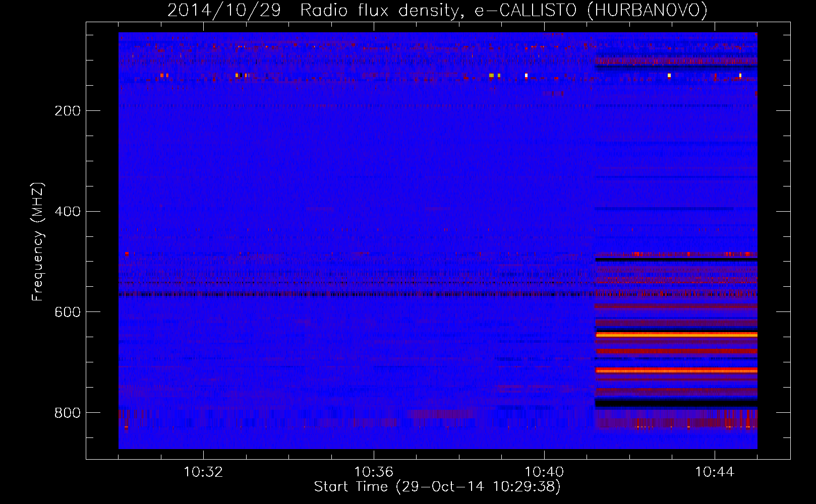The width and height of the screenshot is (816, 504).
Task: Click the 800 frequency tick label
Action: click(x=68, y=413)
